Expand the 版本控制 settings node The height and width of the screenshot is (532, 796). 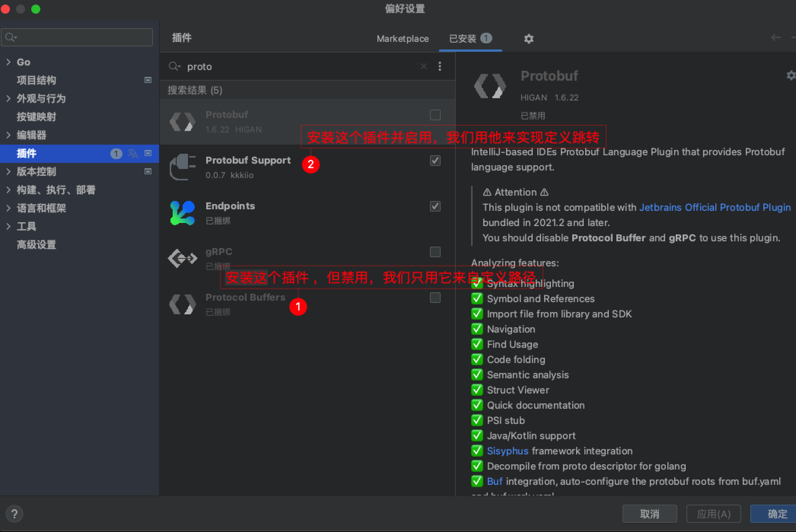click(8, 172)
